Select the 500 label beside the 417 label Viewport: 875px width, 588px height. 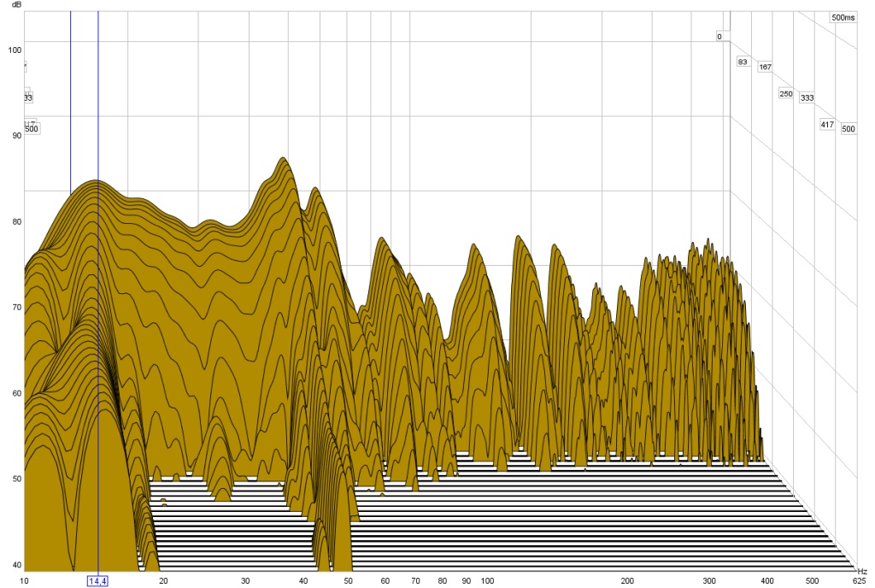[849, 129]
